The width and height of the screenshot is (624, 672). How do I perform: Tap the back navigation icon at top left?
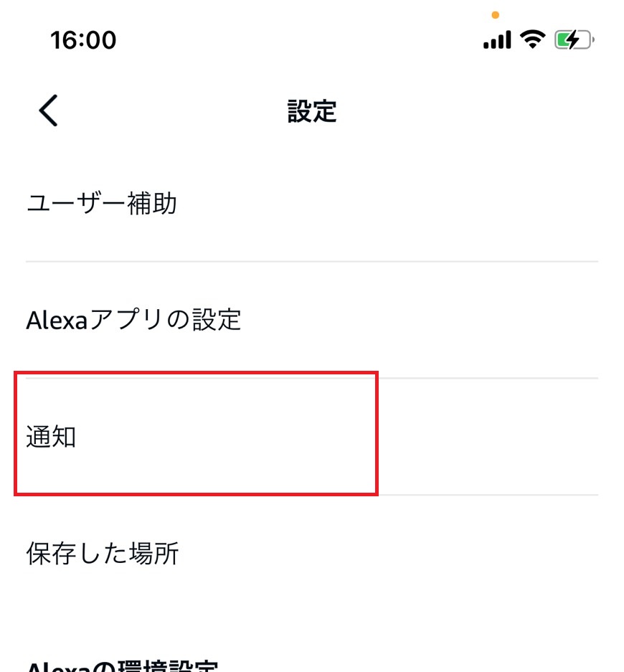click(x=46, y=111)
